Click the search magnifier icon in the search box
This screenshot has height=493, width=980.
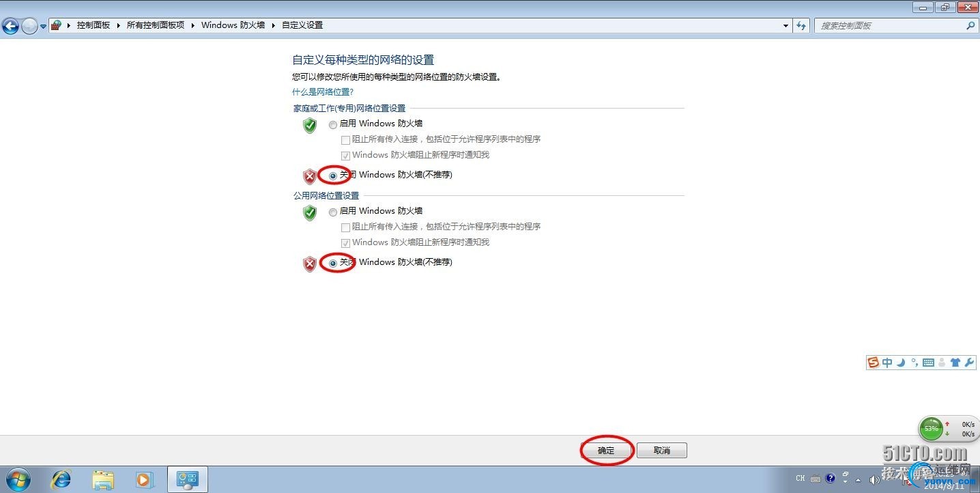[x=970, y=25]
